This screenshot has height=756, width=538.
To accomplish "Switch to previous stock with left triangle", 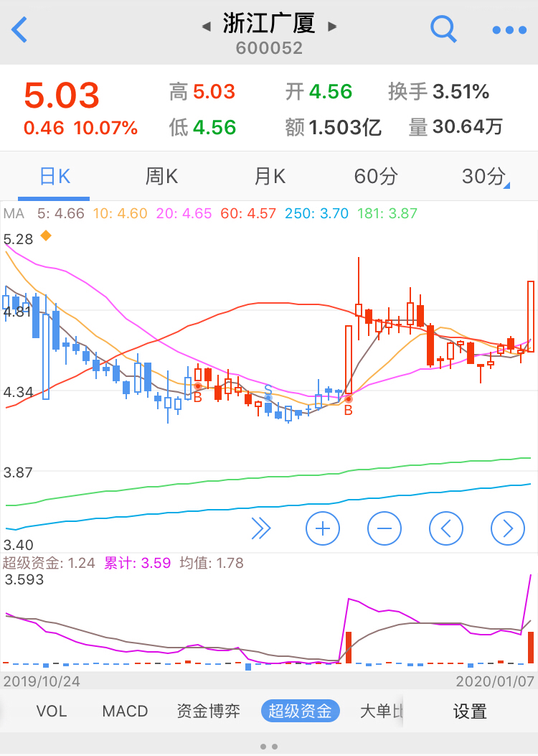I will click(x=207, y=27).
